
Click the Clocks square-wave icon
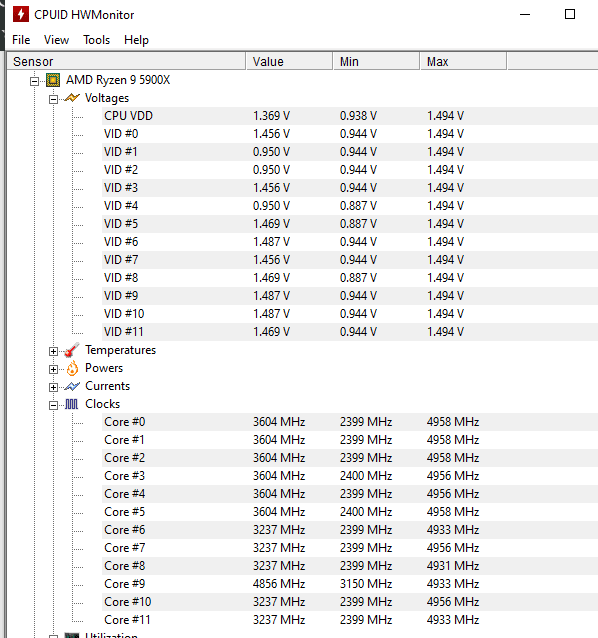click(x=72, y=404)
